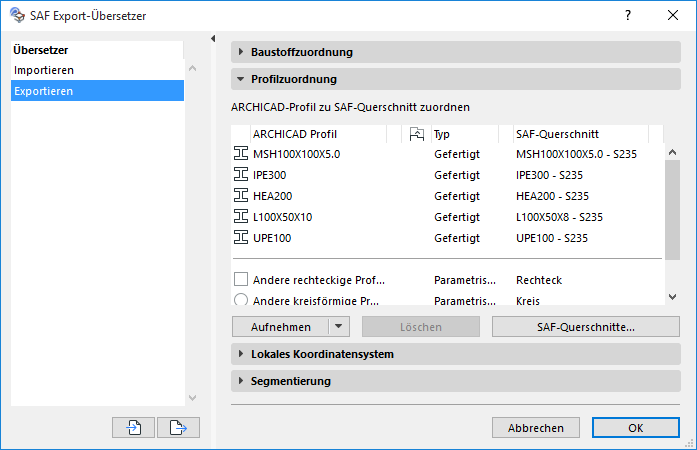Viewport: 697px width, 450px height.
Task: Collapse the left panel with arrow
Action: [213, 39]
